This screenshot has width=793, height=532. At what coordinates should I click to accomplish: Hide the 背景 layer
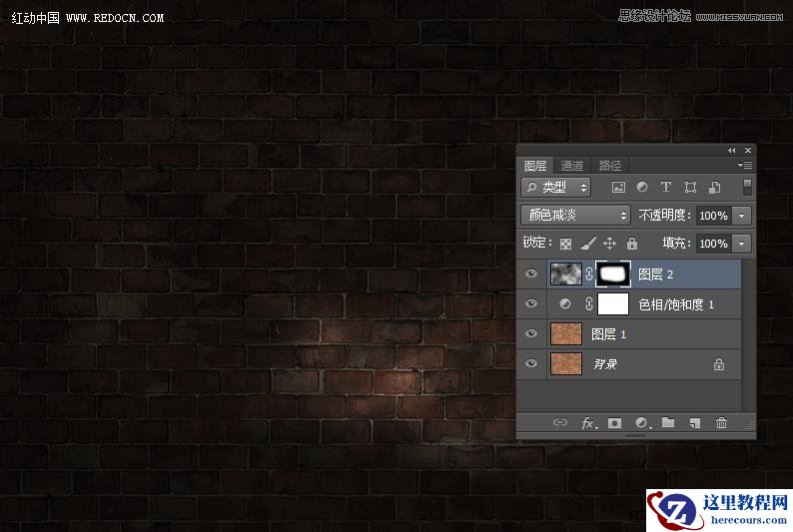(x=531, y=363)
